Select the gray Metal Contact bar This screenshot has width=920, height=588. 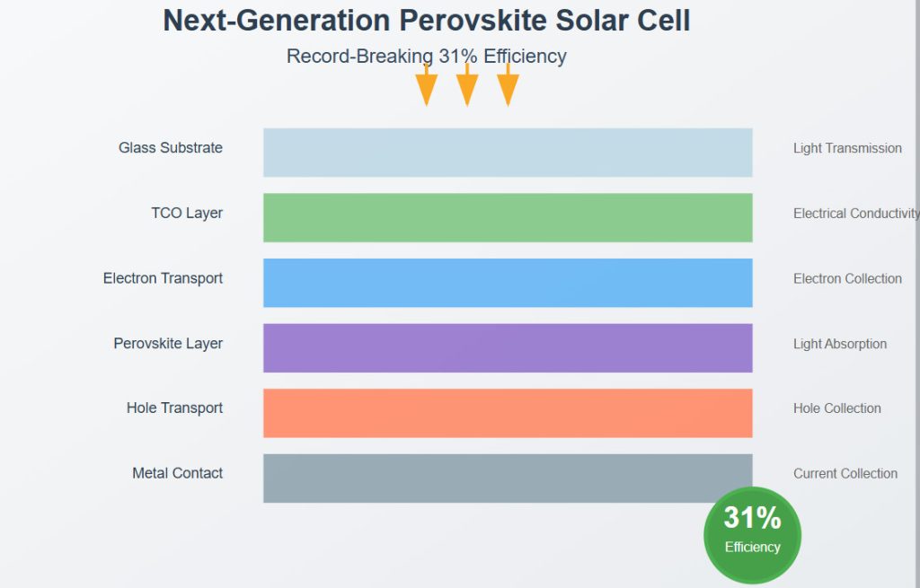pos(508,478)
